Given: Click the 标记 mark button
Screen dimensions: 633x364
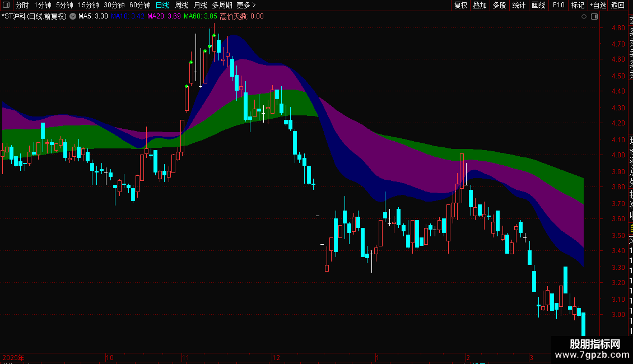Looking at the screenshot, I should coord(578,5).
